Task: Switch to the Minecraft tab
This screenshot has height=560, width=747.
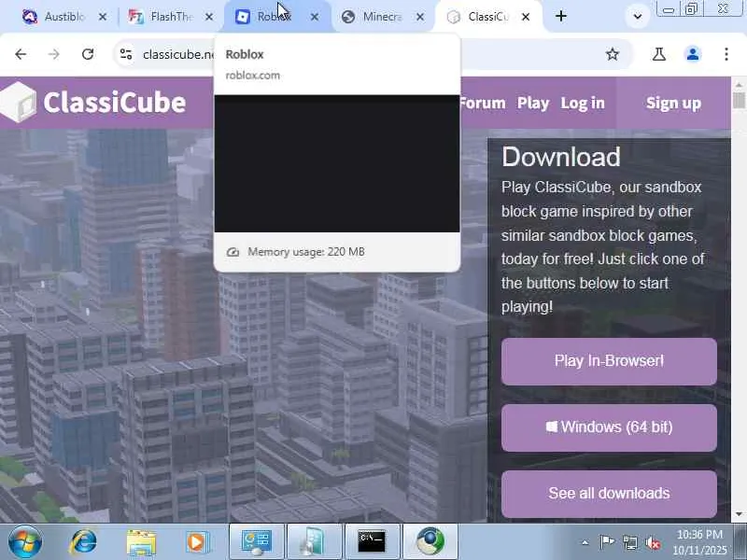Action: pos(382,17)
